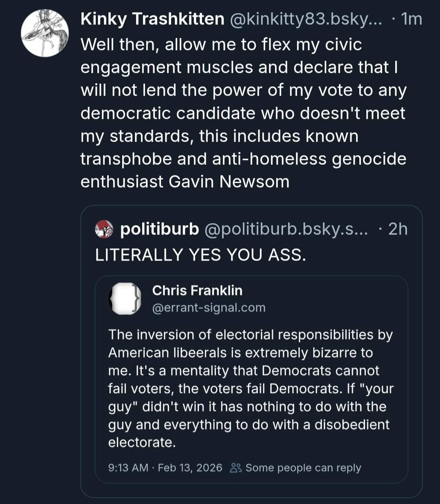
Task: Click the Kinky Trashkitten display name
Action: tap(152, 19)
